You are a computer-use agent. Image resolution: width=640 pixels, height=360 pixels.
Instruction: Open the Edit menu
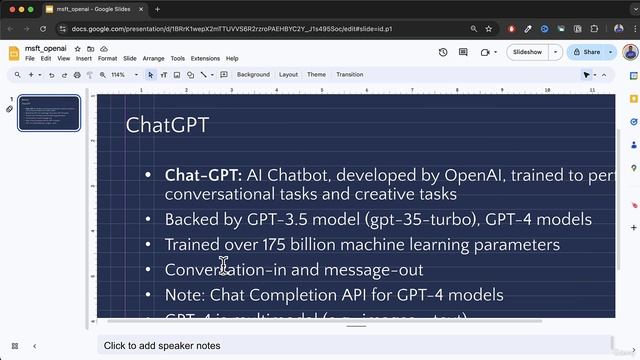[x=46, y=58]
